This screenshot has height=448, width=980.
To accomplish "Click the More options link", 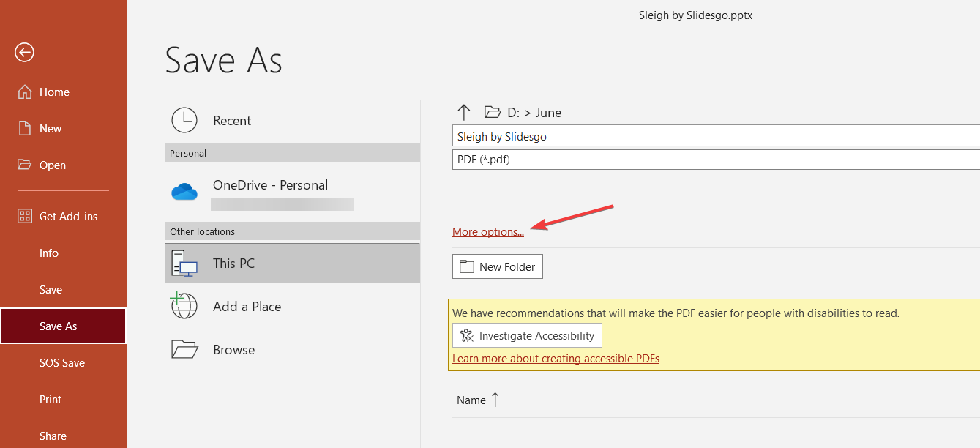I will point(488,232).
